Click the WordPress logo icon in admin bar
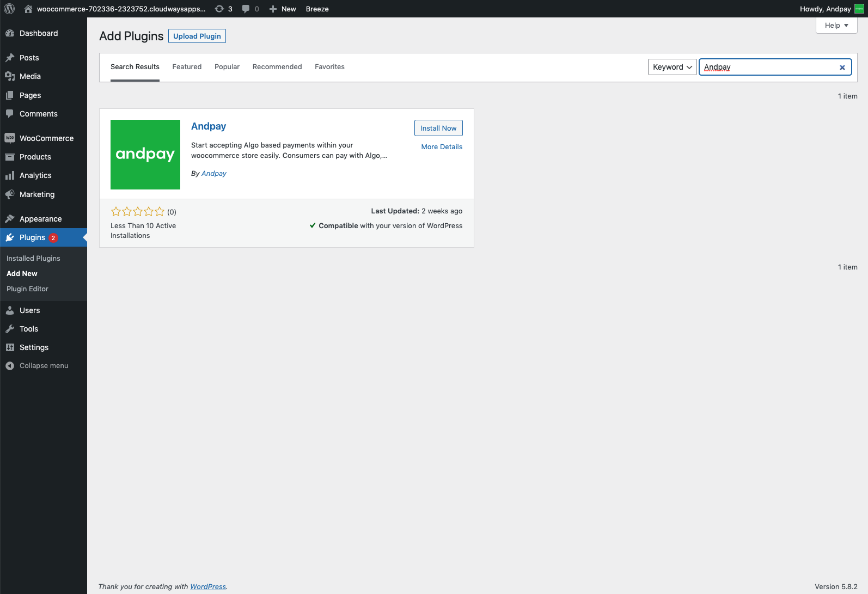This screenshot has width=868, height=594. point(9,9)
